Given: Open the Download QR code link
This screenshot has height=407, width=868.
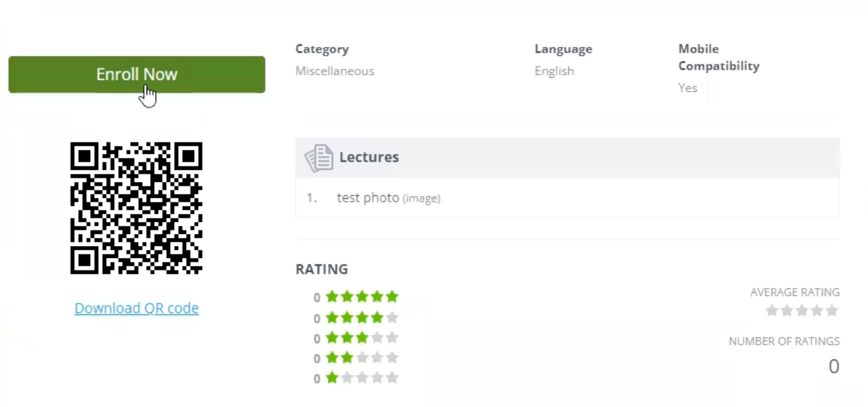Looking at the screenshot, I should click(136, 308).
